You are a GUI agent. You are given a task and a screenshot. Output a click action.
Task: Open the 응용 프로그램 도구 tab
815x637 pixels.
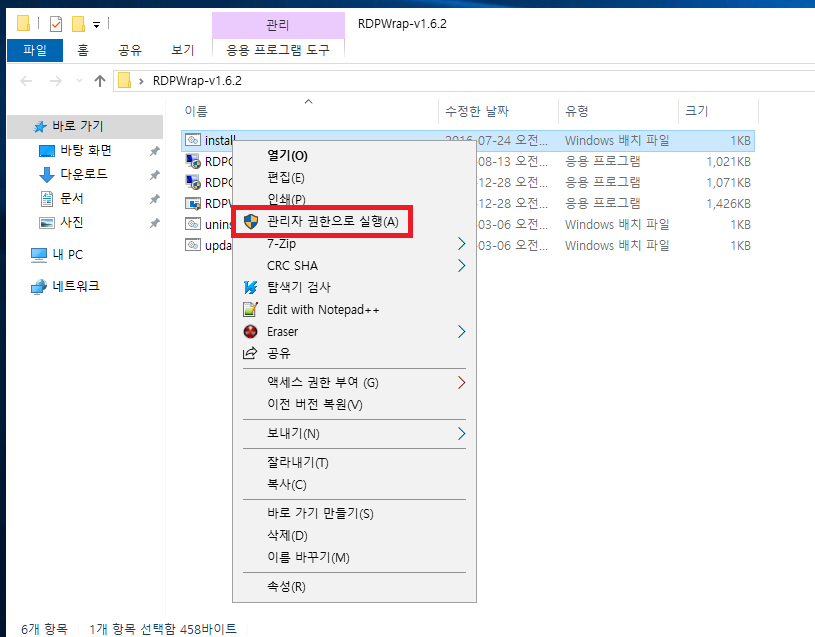click(278, 50)
